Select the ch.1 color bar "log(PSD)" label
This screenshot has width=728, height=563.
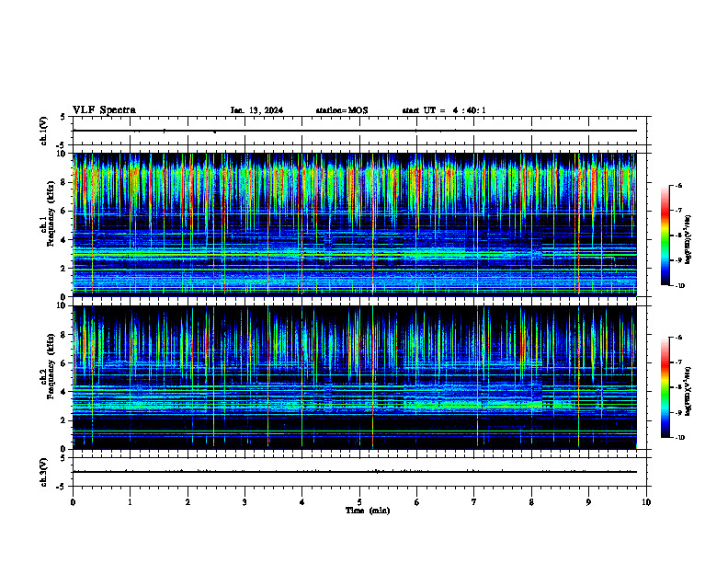(x=688, y=240)
